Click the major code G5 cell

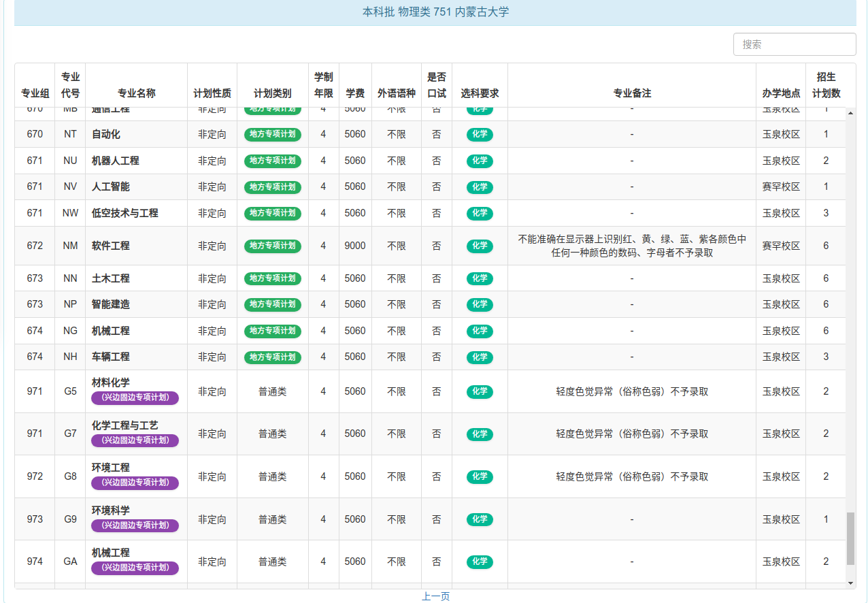71,391
